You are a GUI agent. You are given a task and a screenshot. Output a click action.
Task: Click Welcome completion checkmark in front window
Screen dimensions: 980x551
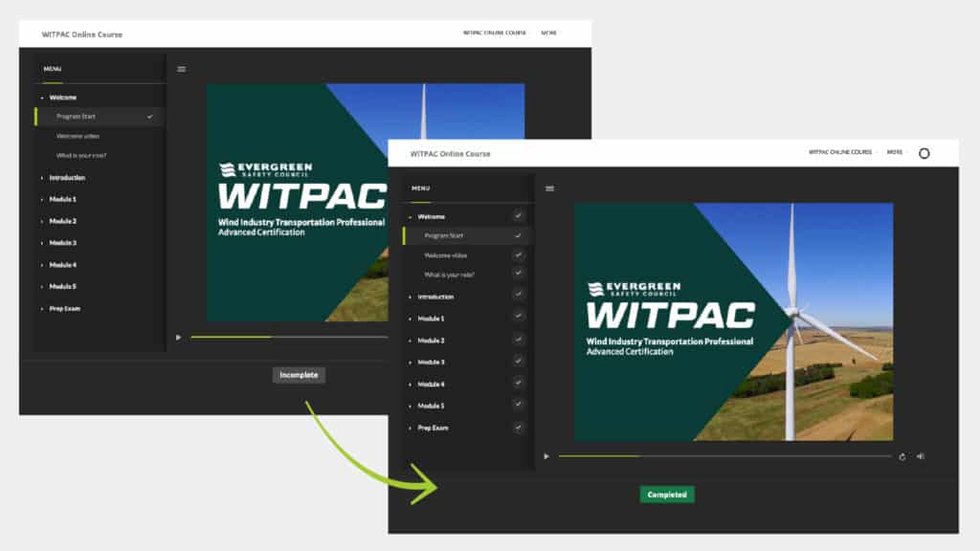[x=518, y=215]
